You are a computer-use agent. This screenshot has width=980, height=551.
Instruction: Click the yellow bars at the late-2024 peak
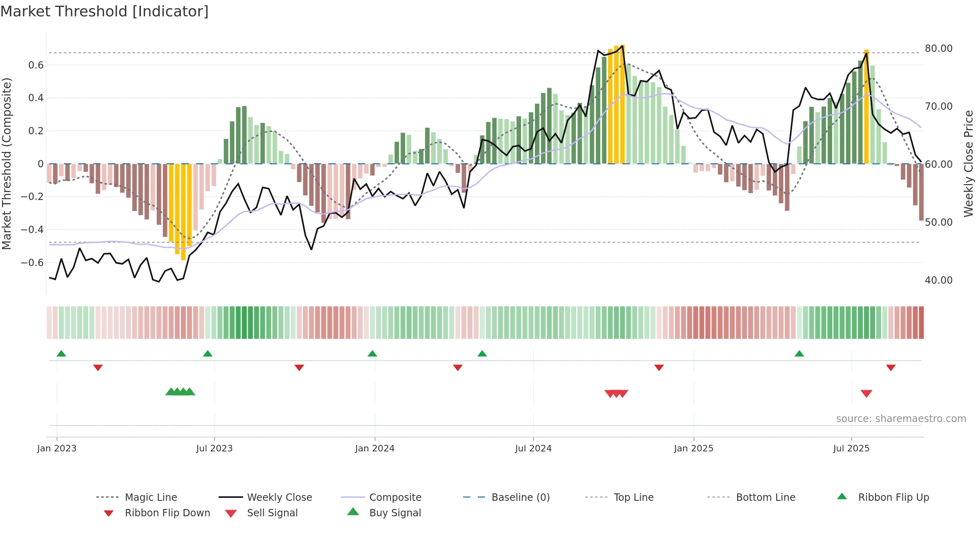(x=616, y=104)
